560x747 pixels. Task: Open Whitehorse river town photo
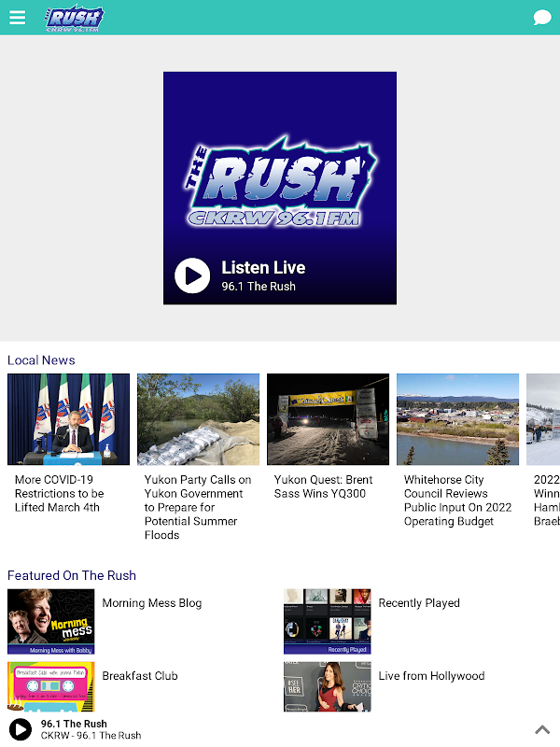pyautogui.click(x=457, y=419)
